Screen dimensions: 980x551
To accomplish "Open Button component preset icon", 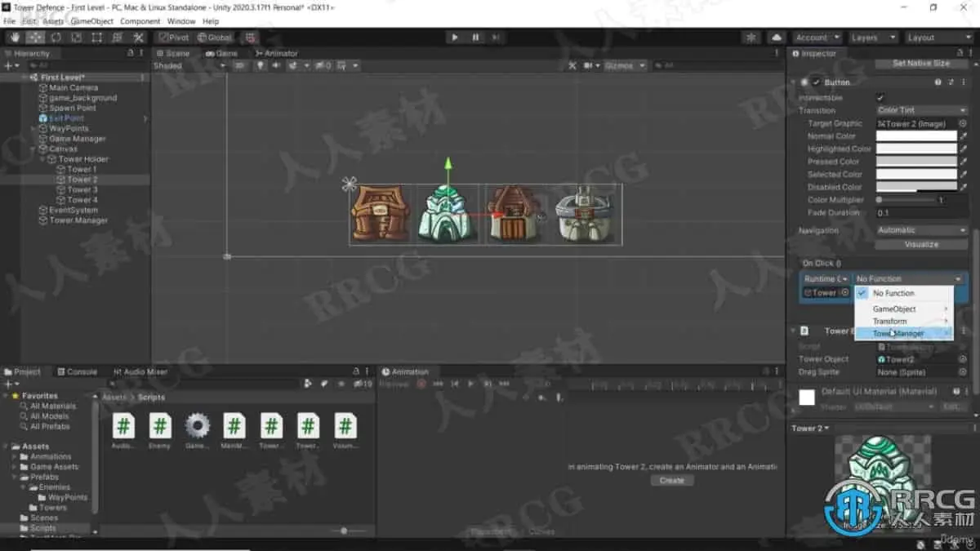I will pyautogui.click(x=951, y=82).
